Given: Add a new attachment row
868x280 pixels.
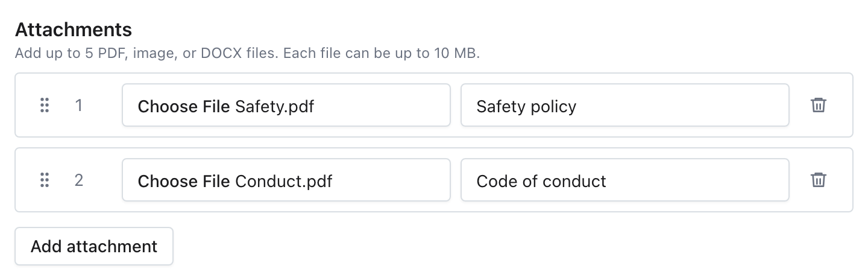Looking at the screenshot, I should (x=94, y=246).
